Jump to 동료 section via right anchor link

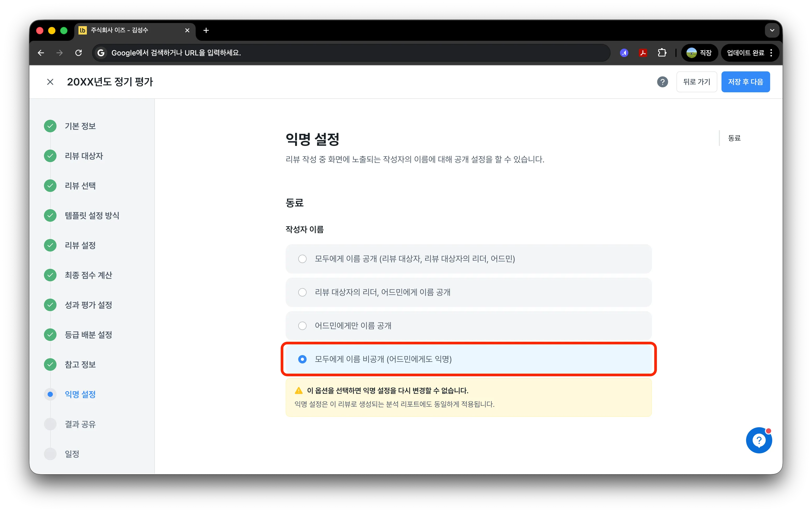pyautogui.click(x=734, y=138)
